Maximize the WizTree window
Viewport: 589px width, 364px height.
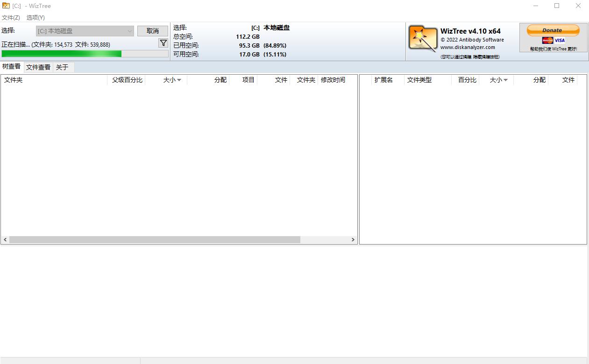point(557,6)
